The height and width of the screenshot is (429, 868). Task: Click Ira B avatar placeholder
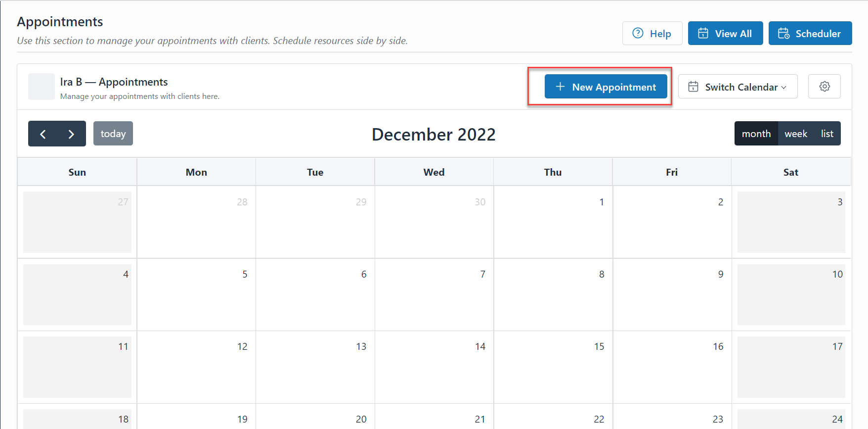[42, 87]
